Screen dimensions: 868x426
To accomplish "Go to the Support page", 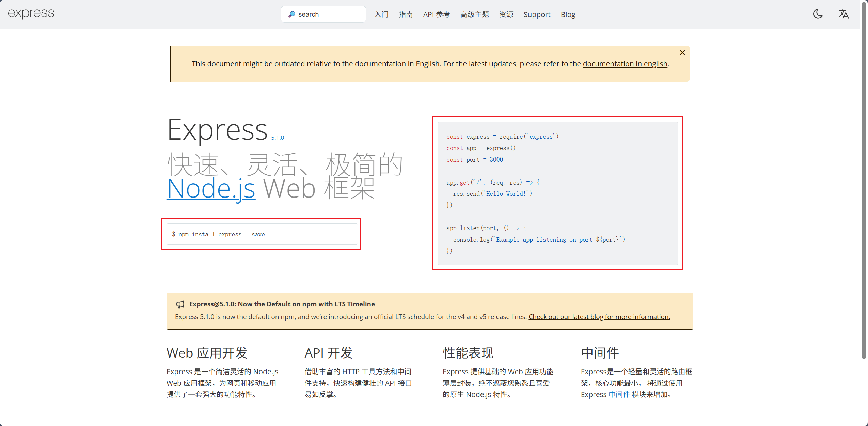I will (537, 14).
